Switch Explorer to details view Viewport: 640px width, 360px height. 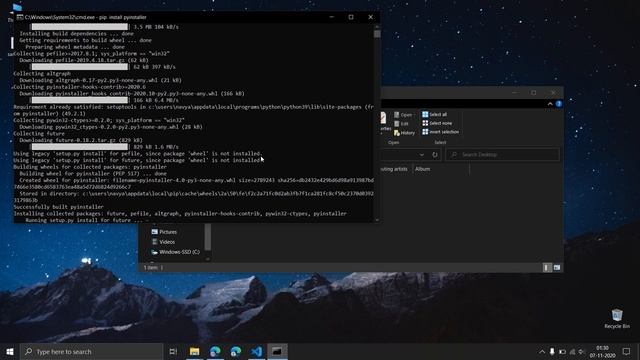547,267
